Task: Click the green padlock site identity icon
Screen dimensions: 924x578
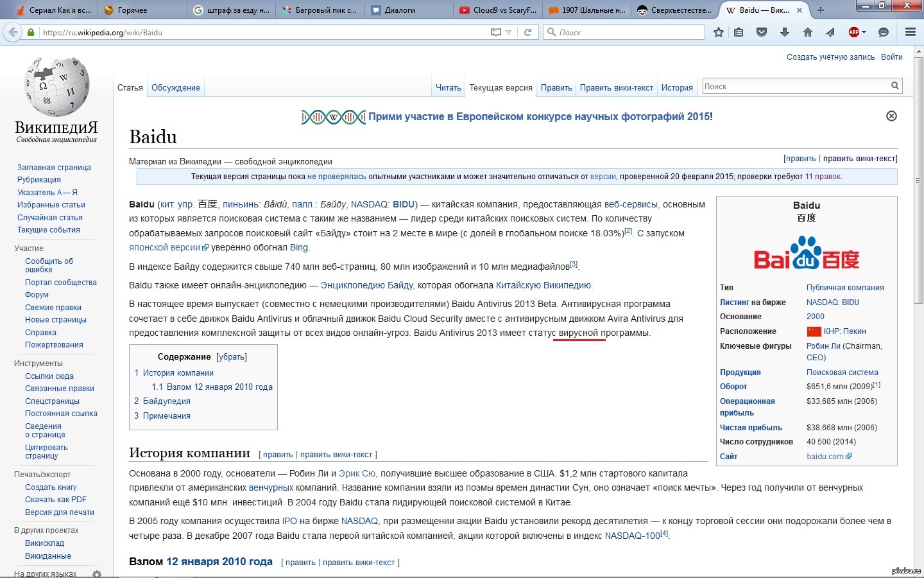Action: pyautogui.click(x=31, y=32)
